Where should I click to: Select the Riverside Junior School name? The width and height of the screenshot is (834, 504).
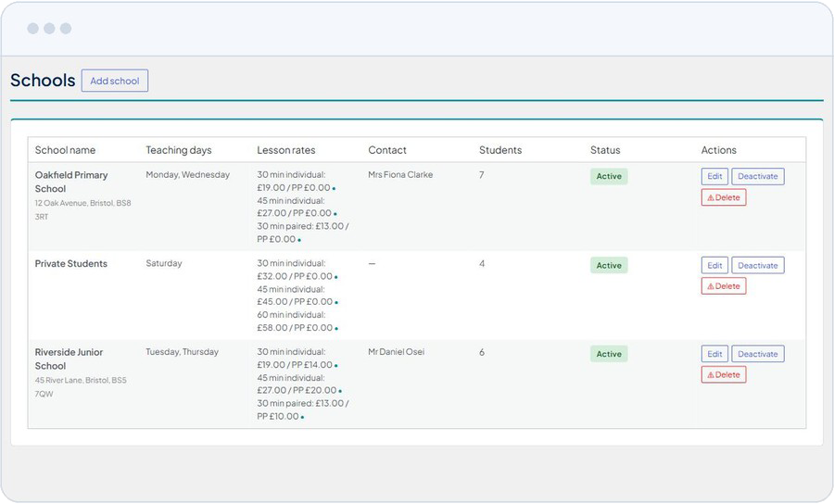click(x=69, y=359)
